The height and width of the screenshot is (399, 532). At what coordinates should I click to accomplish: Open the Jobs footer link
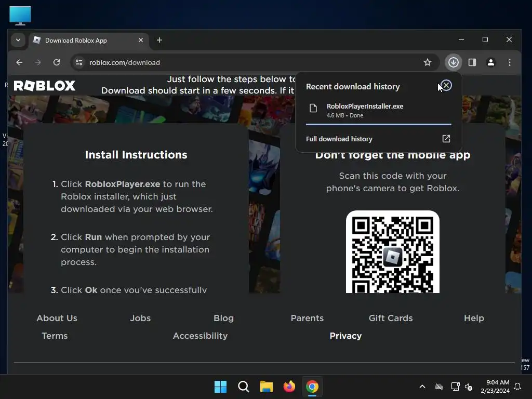pos(140,318)
